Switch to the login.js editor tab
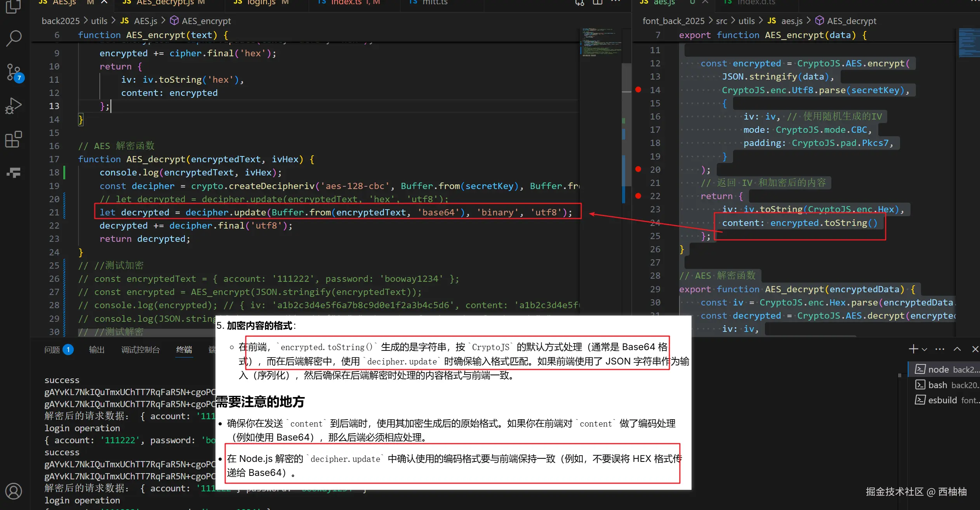This screenshot has width=980, height=510. click(x=261, y=2)
